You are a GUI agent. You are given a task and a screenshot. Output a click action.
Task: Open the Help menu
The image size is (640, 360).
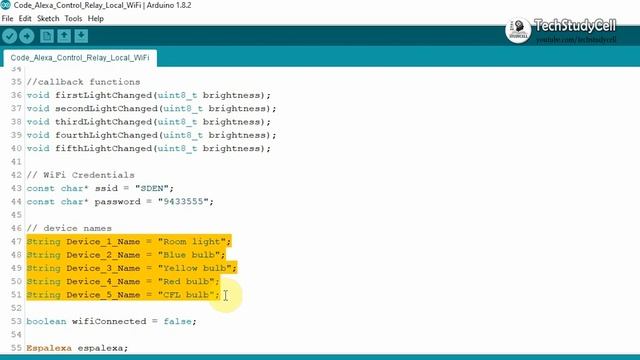pos(96,18)
